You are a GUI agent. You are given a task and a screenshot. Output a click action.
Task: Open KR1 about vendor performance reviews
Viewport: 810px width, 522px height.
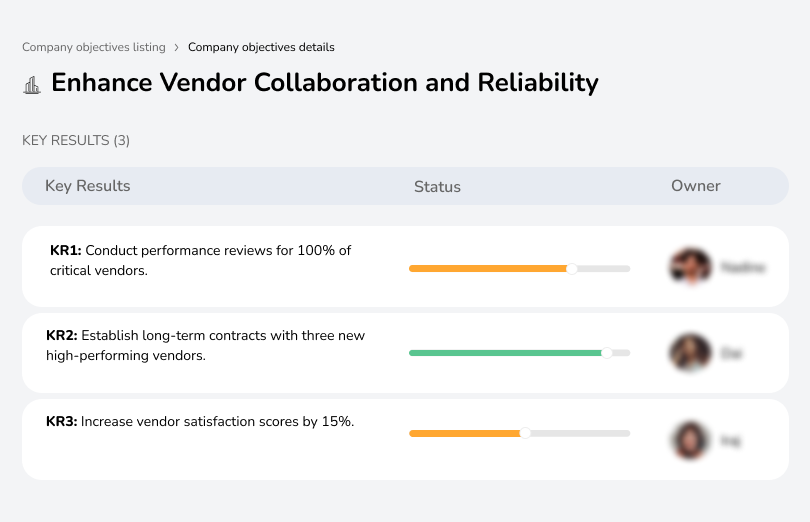tap(200, 260)
